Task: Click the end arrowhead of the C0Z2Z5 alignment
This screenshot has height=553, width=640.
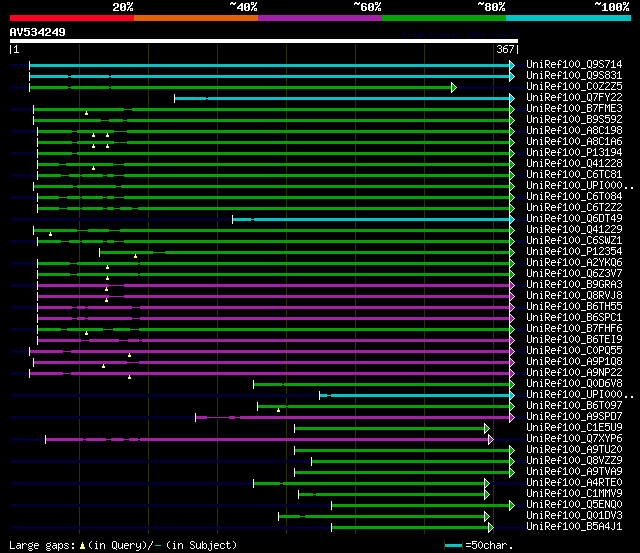Action: (x=454, y=87)
